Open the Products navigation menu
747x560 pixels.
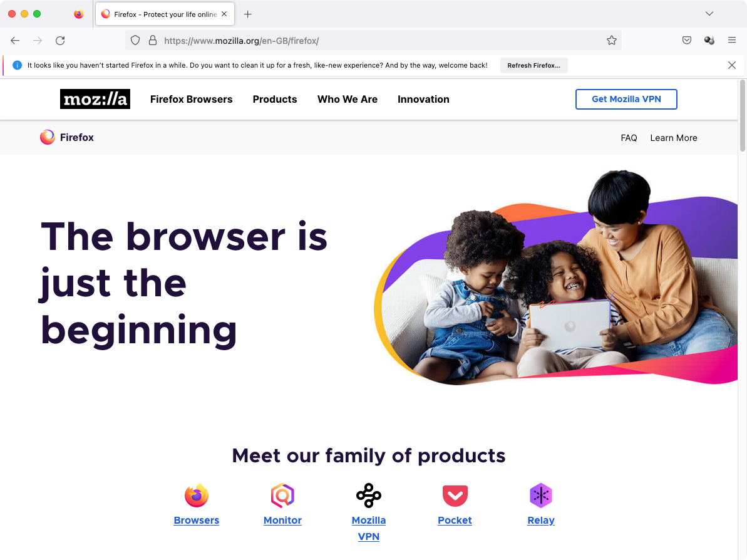[x=275, y=99]
